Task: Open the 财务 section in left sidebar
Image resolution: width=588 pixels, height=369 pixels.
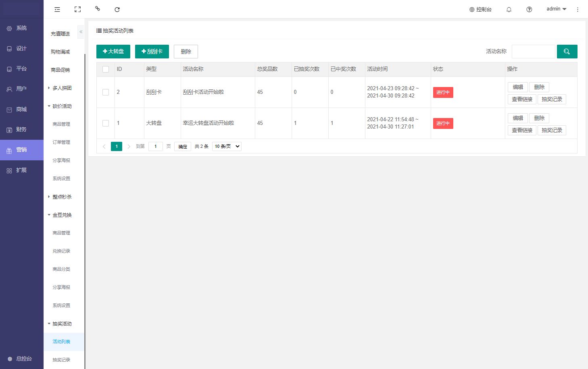Action: coord(21,130)
